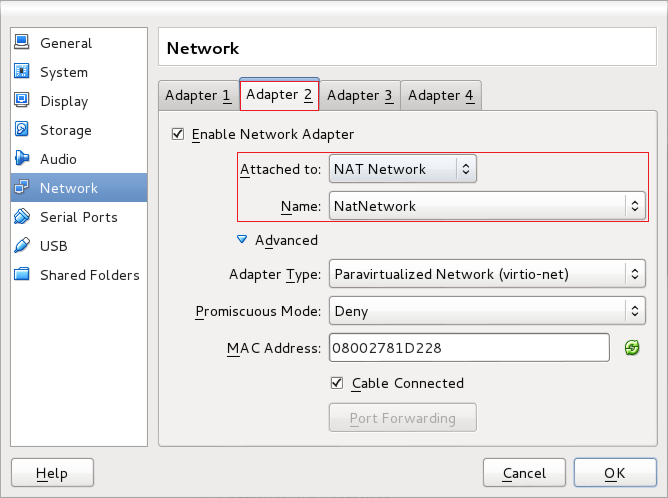The height and width of the screenshot is (498, 668).
Task: Go to the System settings section
Action: [x=79, y=72]
